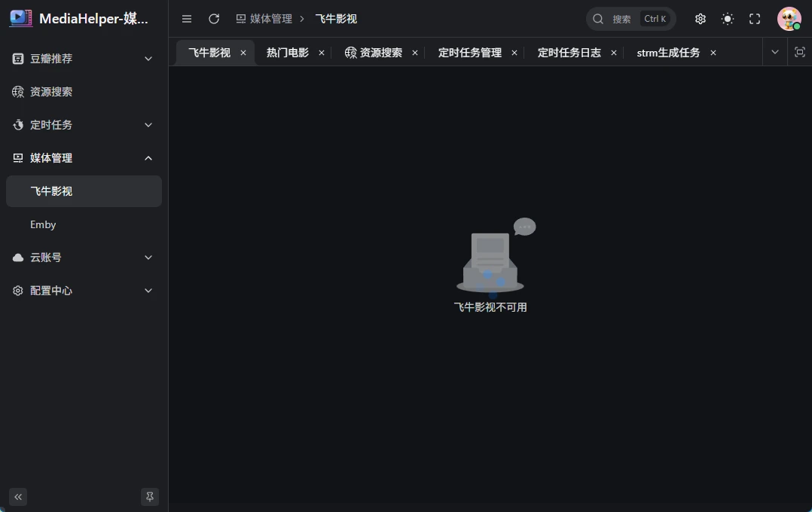Collapse the sidebar with the double-arrow button
Viewport: 812px width, 512px height.
coord(18,497)
